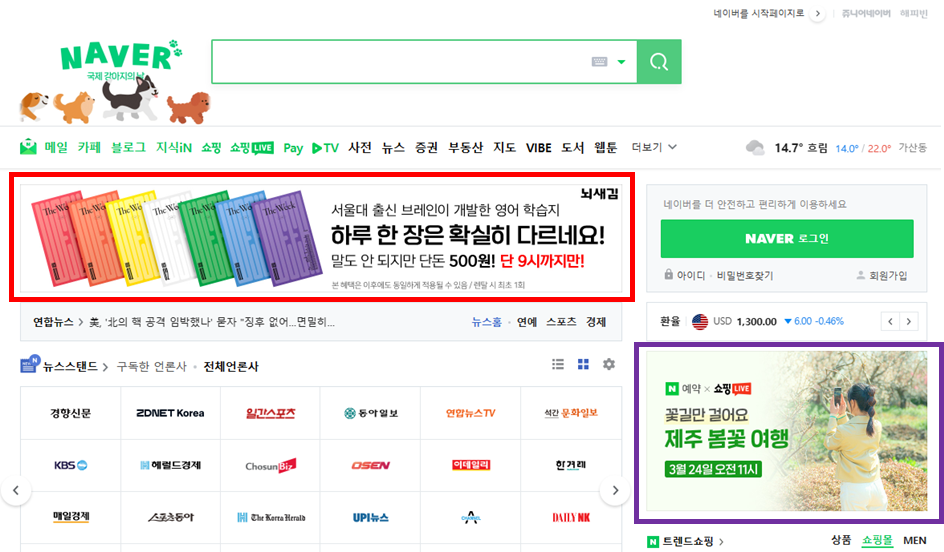Open the OSEN press tile
This screenshot has height=552, width=944.
[x=370, y=465]
